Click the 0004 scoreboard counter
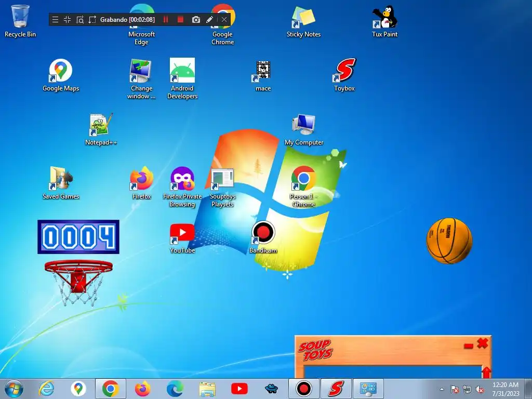 (x=78, y=237)
